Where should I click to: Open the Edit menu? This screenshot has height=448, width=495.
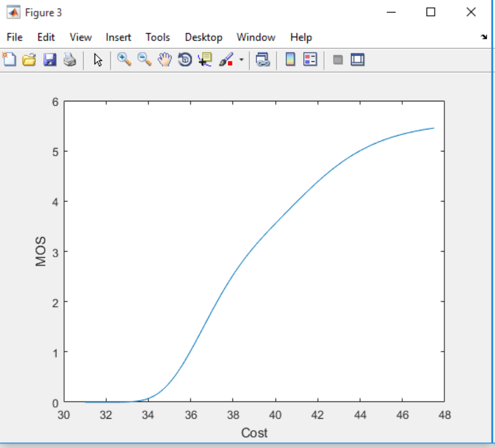coord(46,37)
